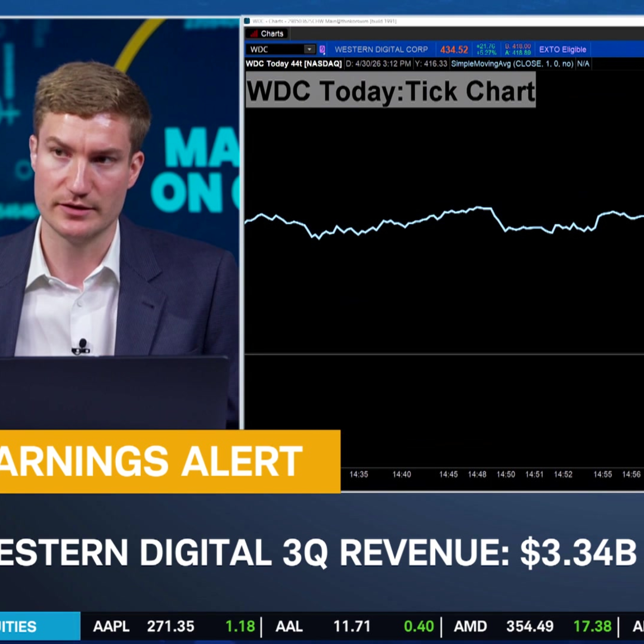The image size is (644, 644).
Task: Click the bid and ask quote box
Action: [518, 49]
